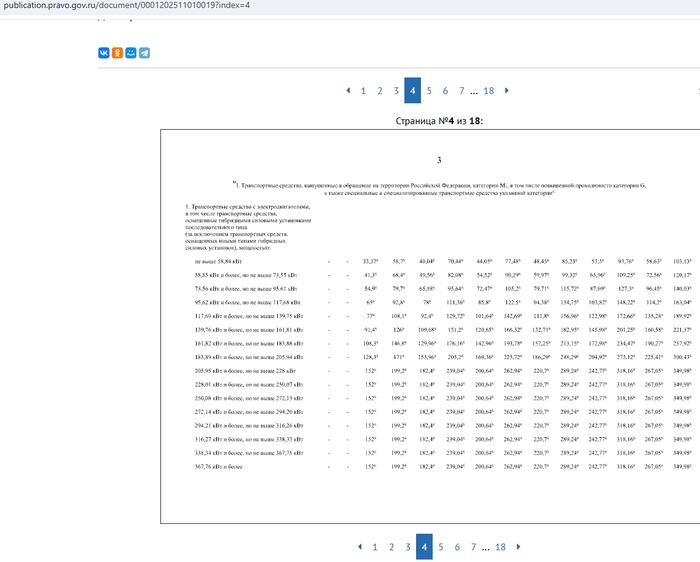Go to page 18 in bottom pagination
The width and height of the screenshot is (700, 562).
point(501,547)
